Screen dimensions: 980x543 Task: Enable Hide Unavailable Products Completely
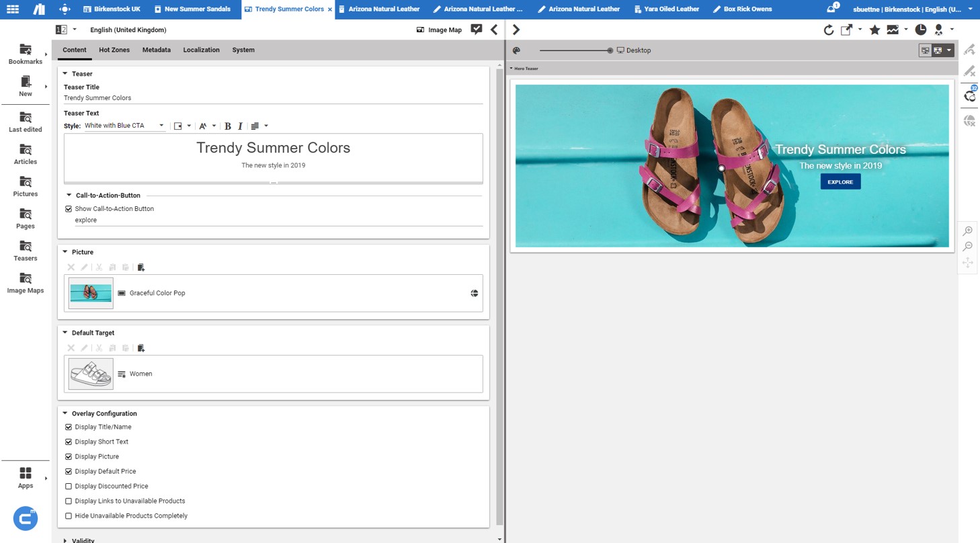point(69,515)
